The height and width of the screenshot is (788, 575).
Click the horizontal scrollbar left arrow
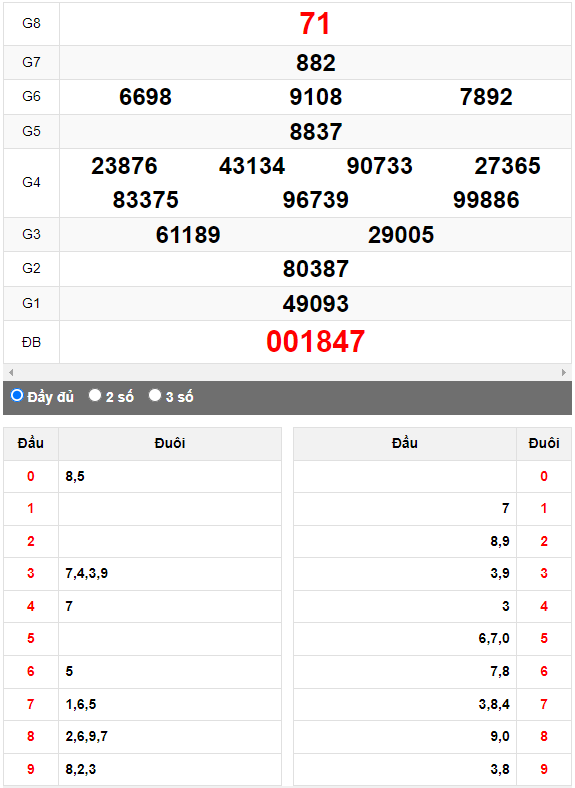click(x=11, y=372)
